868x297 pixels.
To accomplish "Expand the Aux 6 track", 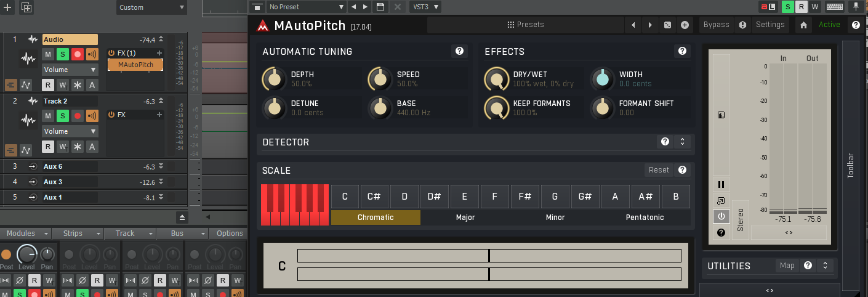I will [x=161, y=166].
